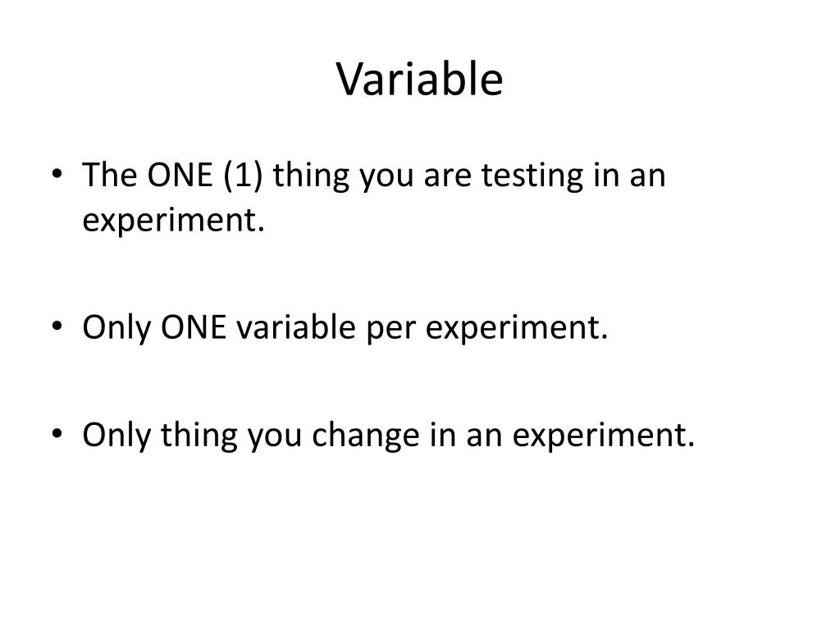Click the word "ONE" in second bullet

pyautogui.click(x=194, y=326)
